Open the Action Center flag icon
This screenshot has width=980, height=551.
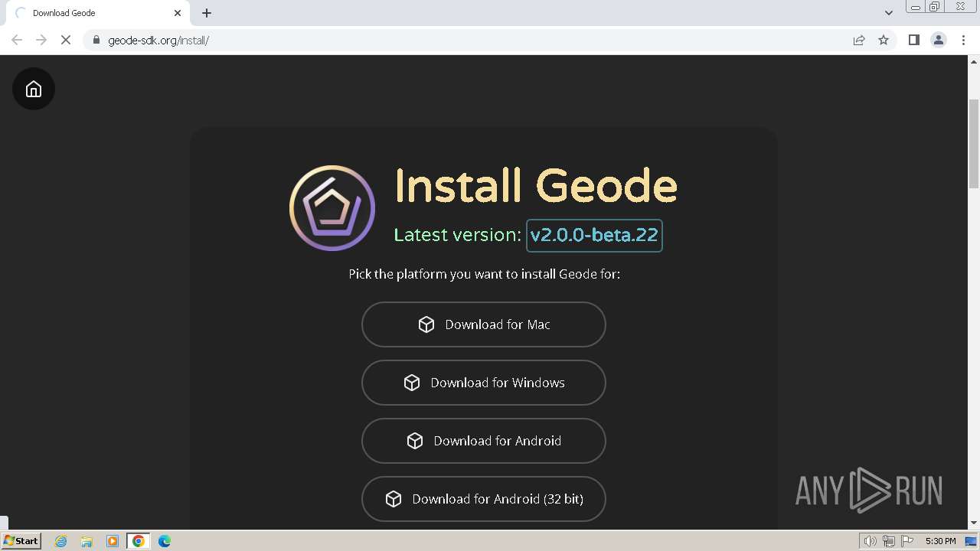click(907, 541)
